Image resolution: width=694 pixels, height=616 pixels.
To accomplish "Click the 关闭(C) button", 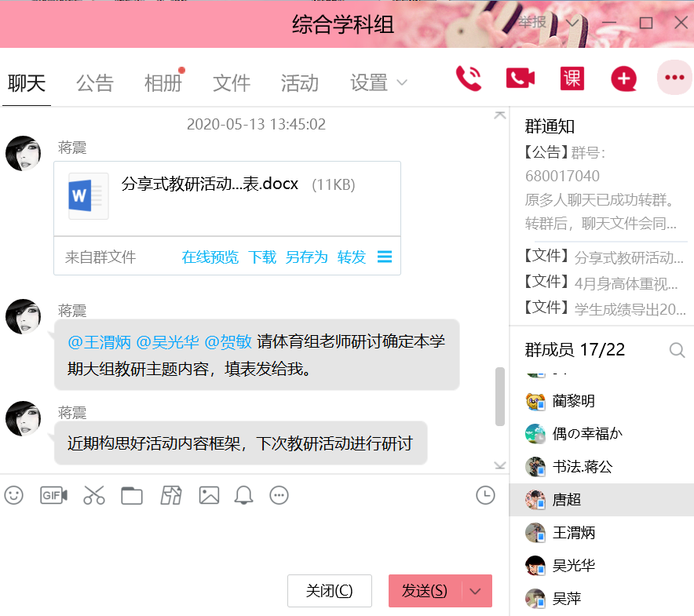I will click(x=329, y=591).
